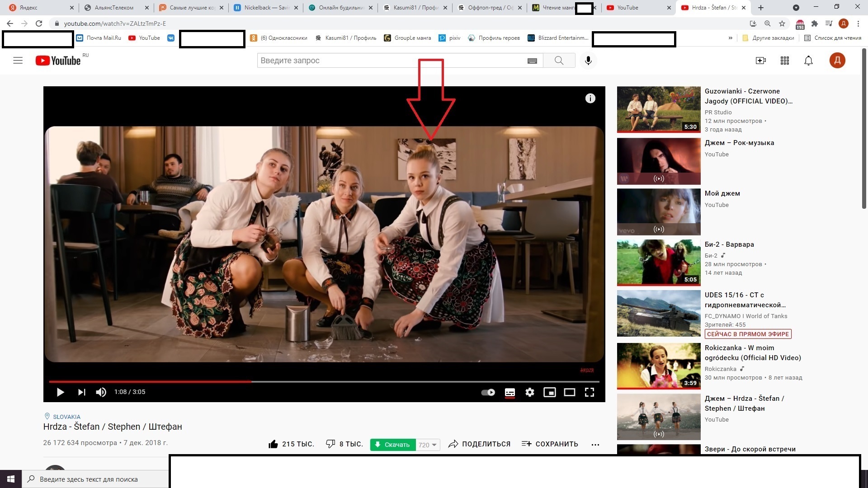868x488 pixels.
Task: Toggle subtitles on the video
Action: coord(509,392)
